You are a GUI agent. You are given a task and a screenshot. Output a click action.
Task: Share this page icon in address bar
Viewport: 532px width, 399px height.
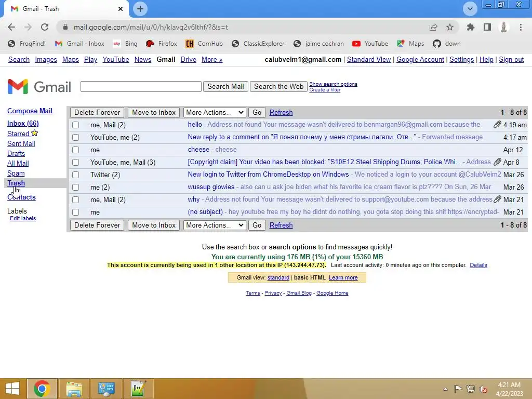(433, 27)
